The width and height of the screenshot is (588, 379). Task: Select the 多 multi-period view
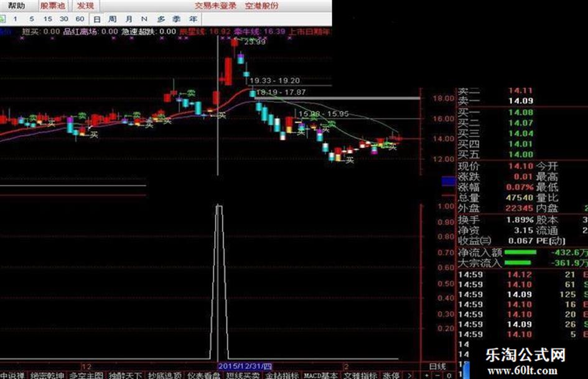tap(161, 19)
